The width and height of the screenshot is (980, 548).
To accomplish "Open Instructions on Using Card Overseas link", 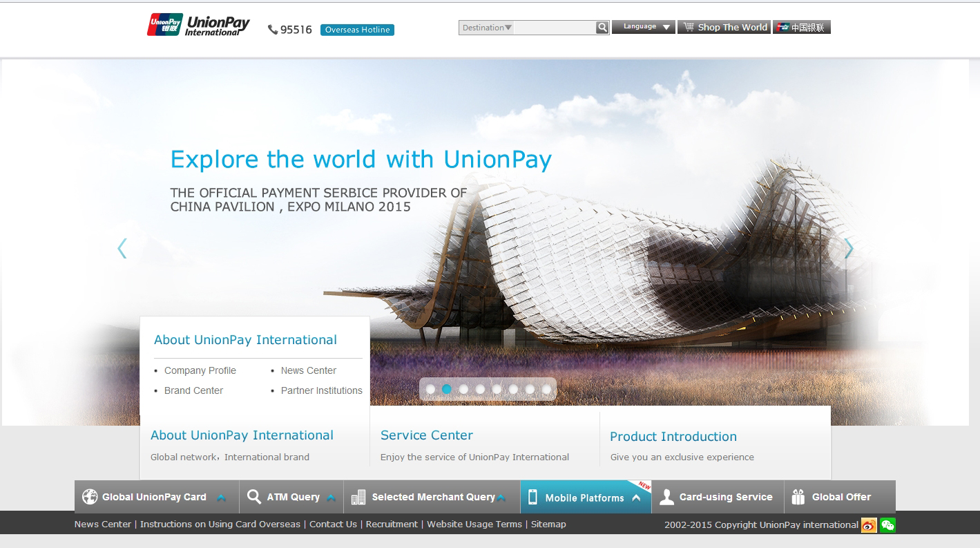I will pyautogui.click(x=220, y=525).
